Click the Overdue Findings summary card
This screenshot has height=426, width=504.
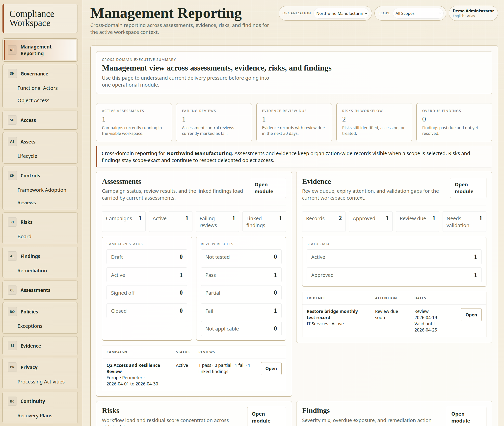[x=454, y=122]
